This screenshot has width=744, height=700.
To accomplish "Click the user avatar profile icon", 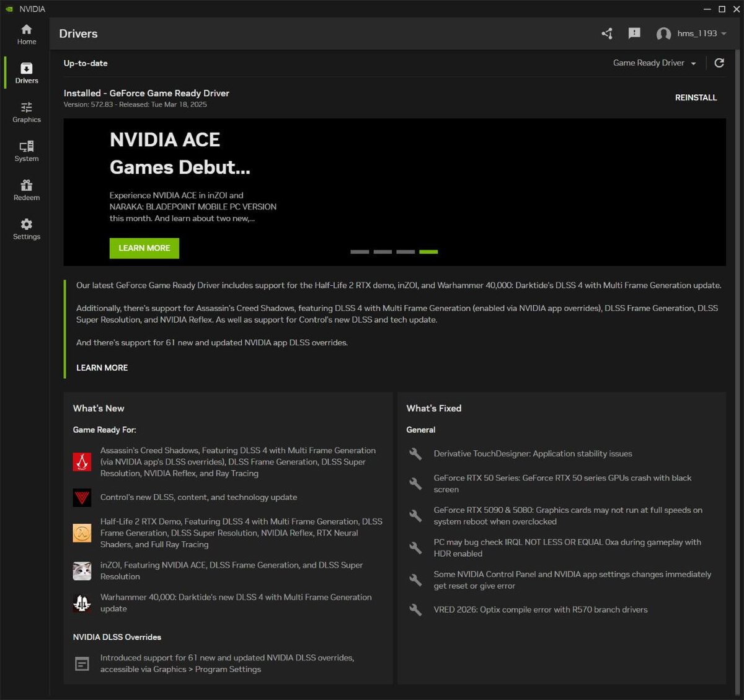I will click(663, 34).
